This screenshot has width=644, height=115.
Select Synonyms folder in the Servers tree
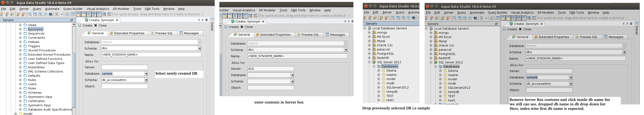point(35,29)
